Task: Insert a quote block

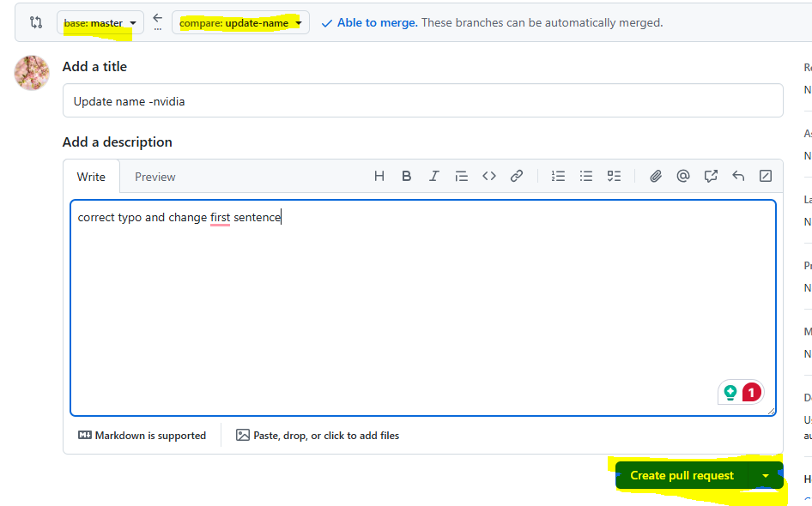Action: pyautogui.click(x=461, y=176)
